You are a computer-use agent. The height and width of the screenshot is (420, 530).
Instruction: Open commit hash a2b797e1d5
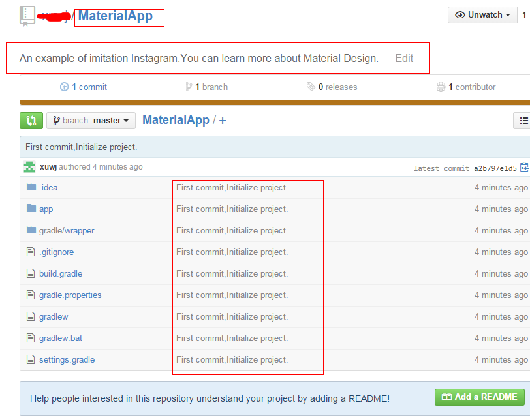(x=495, y=168)
